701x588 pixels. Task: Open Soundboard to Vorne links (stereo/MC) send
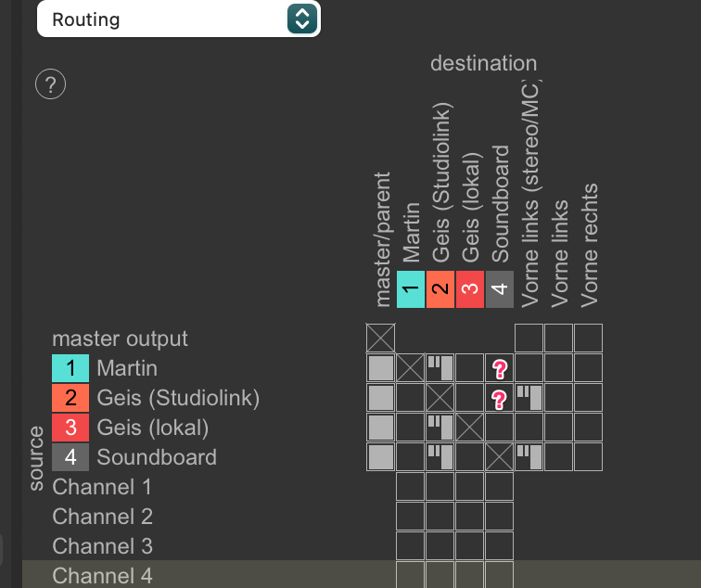529,457
